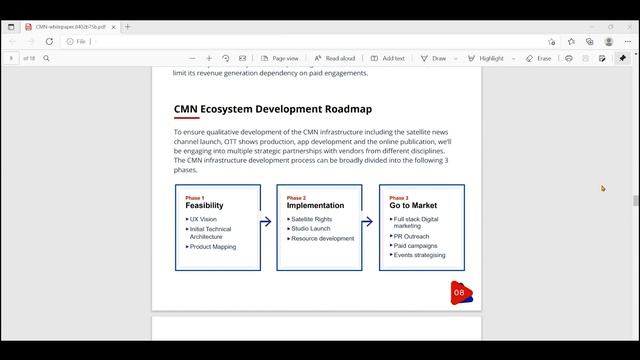Add this page to favorites

pyautogui.click(x=552, y=42)
